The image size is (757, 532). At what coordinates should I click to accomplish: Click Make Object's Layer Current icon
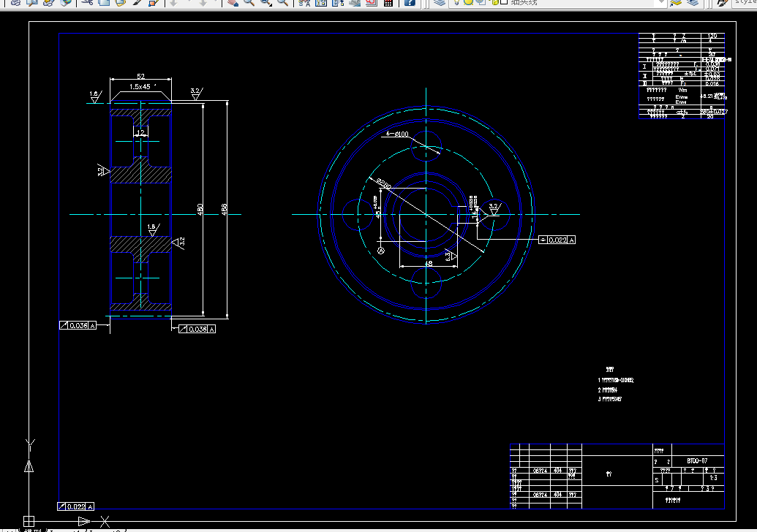(x=676, y=2)
